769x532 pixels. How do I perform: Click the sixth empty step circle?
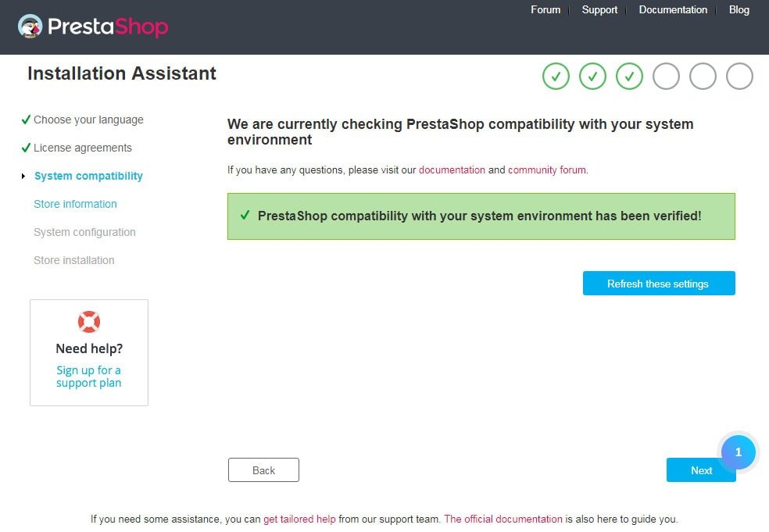tap(739, 77)
